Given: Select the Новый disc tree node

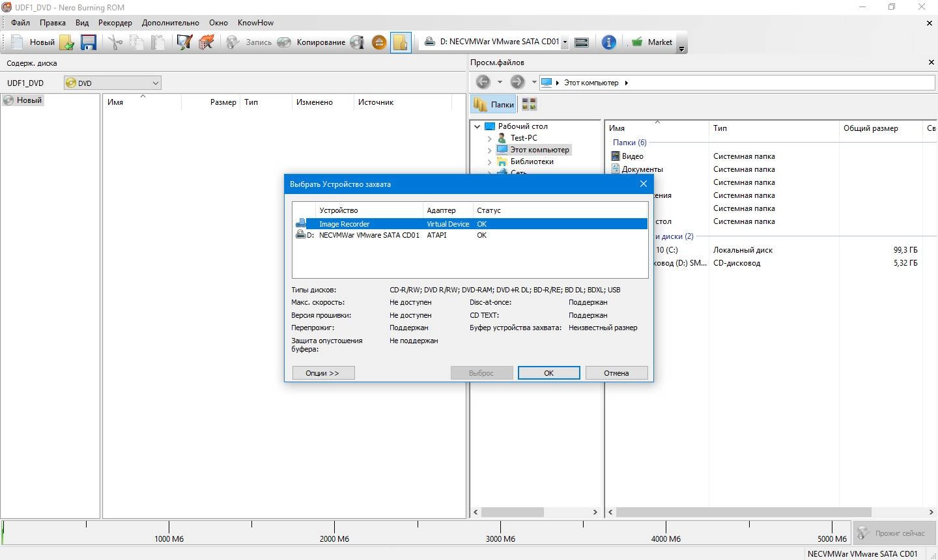Looking at the screenshot, I should click(23, 100).
